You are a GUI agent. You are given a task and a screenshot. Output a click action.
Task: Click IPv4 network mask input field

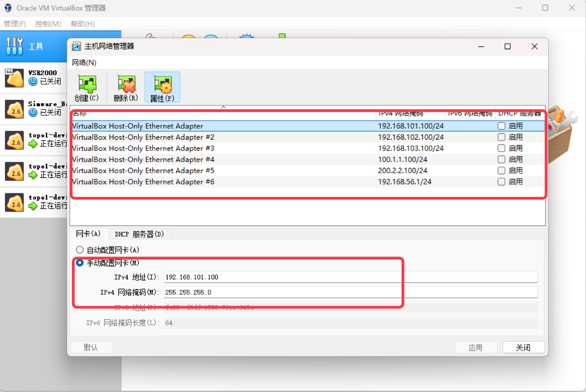pyautogui.click(x=351, y=292)
